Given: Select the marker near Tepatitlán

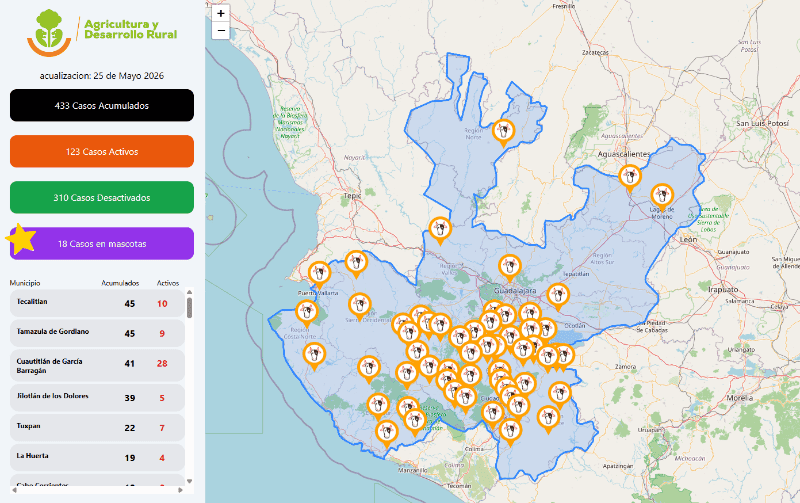Looking at the screenshot, I should (558, 296).
